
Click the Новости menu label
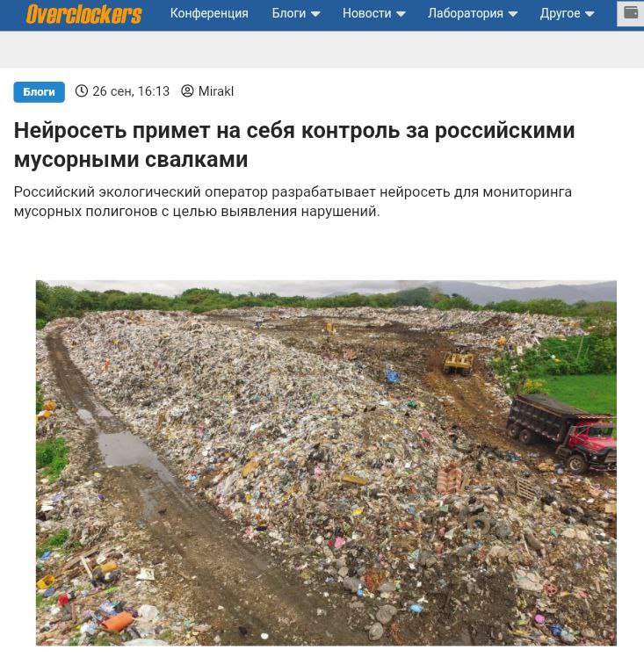tap(366, 13)
